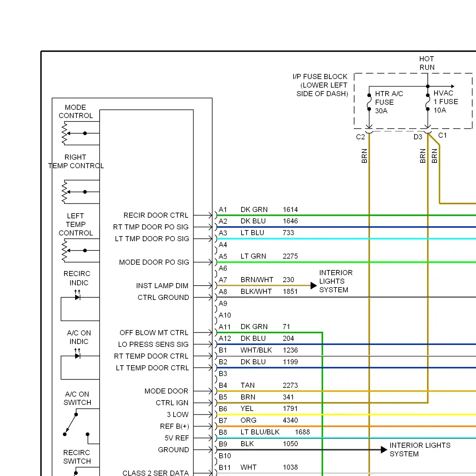
Task: Click circuit number 1038 on pin B11
Action: click(290, 467)
